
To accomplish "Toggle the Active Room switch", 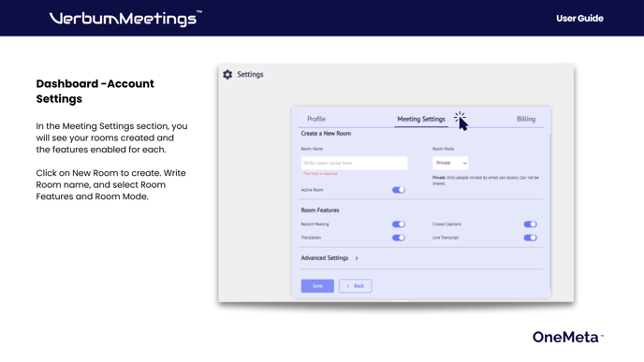I will coord(399,190).
